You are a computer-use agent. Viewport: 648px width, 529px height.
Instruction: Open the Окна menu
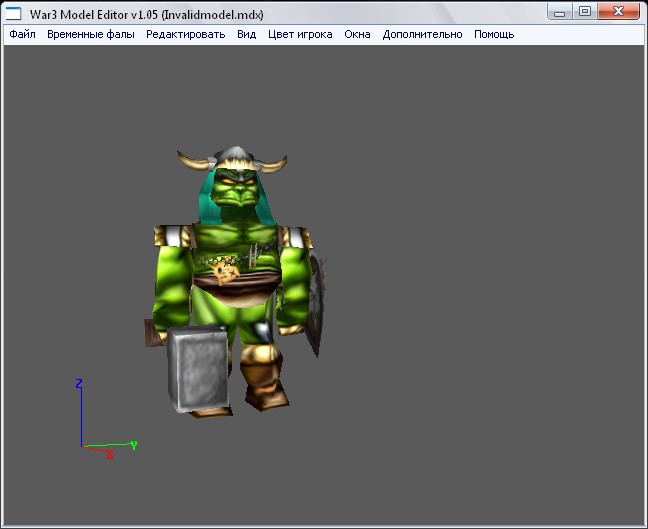[357, 34]
